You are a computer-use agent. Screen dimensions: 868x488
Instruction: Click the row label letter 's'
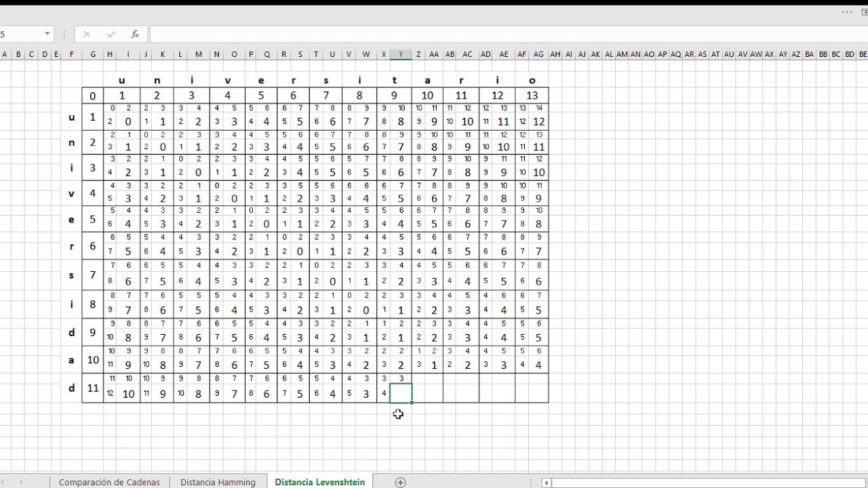click(72, 275)
